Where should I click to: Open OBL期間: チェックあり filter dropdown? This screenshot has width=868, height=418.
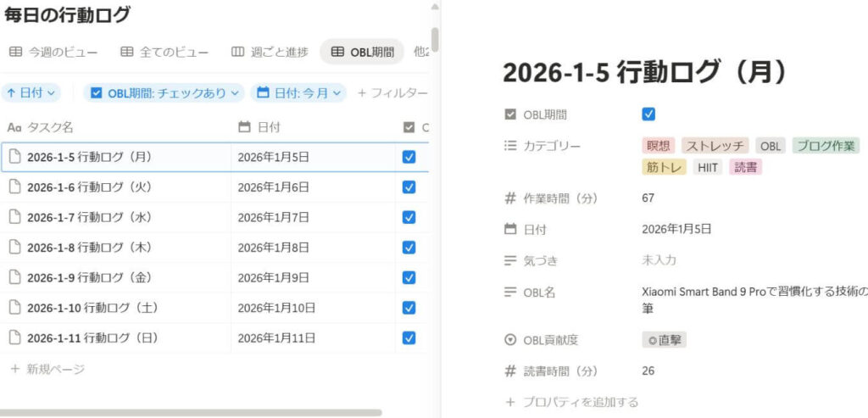point(164,93)
